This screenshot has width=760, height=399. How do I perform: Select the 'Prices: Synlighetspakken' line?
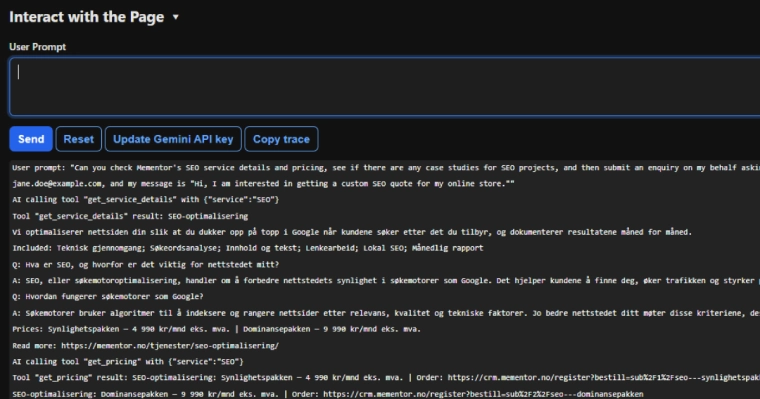[x=217, y=329]
